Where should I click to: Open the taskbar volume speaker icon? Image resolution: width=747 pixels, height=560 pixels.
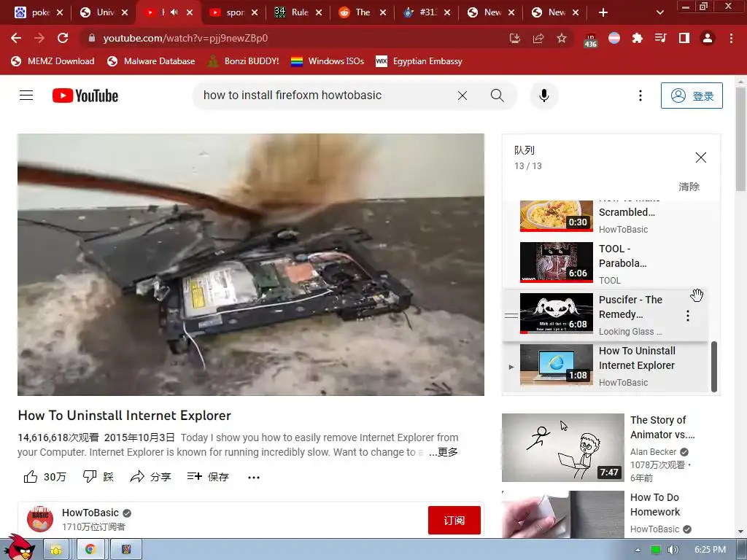coord(673,550)
